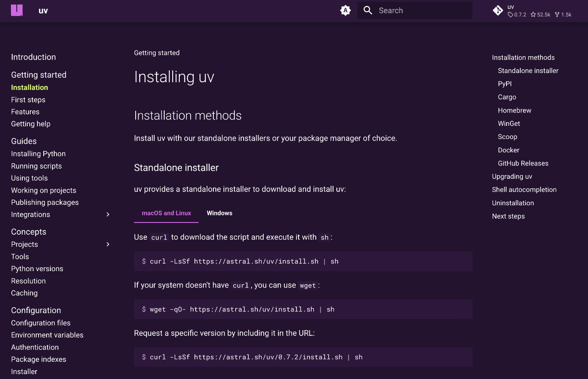The height and width of the screenshot is (379, 588).
Task: Open Getting help page
Action: 31,124
